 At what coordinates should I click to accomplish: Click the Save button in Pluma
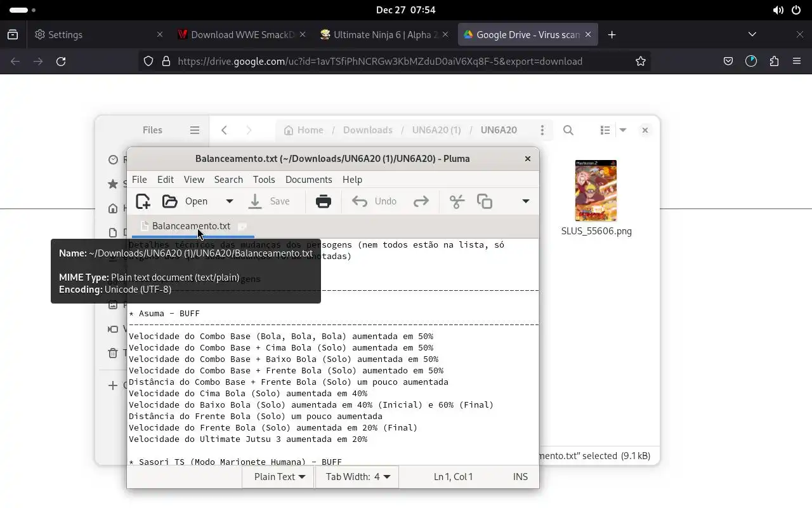pos(269,201)
